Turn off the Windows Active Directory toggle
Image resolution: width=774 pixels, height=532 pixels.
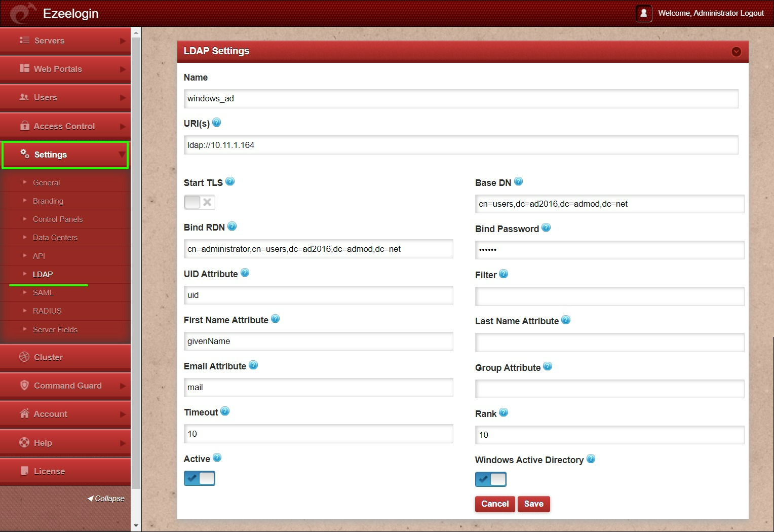tap(490, 479)
